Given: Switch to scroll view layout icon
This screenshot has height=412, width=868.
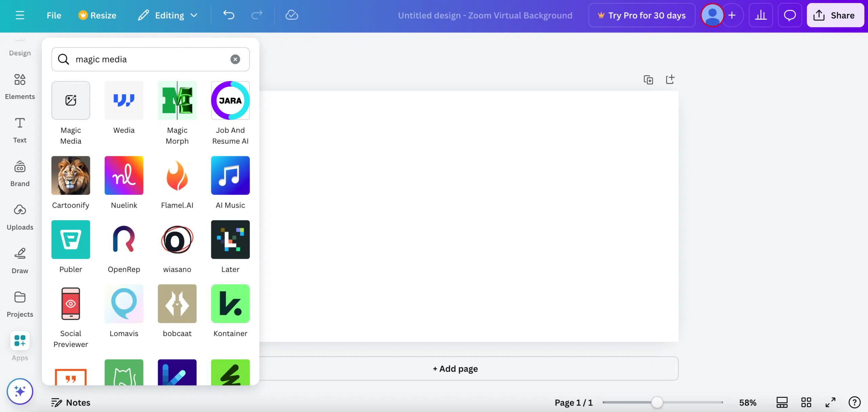Looking at the screenshot, I should click(782, 403).
